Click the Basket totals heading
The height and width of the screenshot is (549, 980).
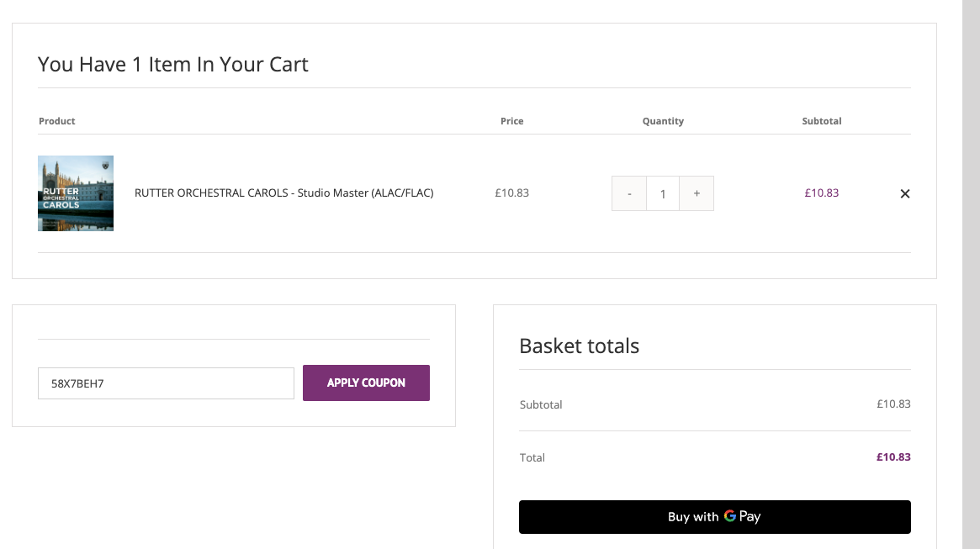pyautogui.click(x=579, y=346)
